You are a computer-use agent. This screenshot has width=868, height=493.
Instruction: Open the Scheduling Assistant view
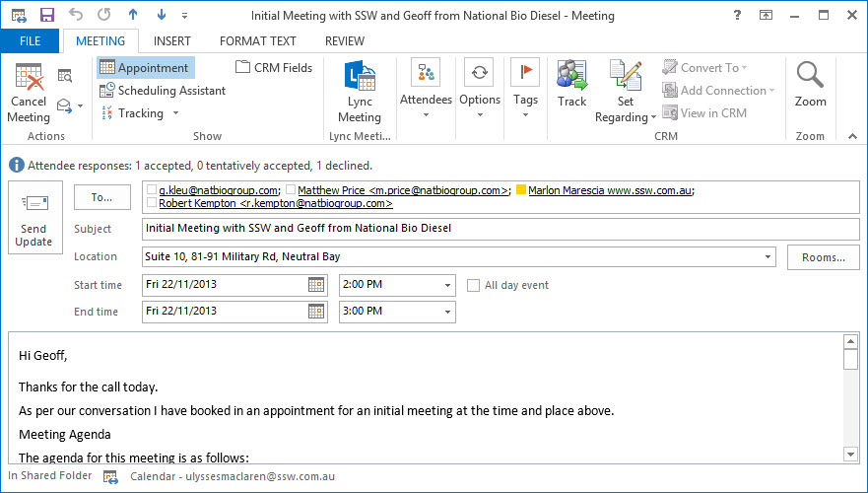tap(163, 91)
